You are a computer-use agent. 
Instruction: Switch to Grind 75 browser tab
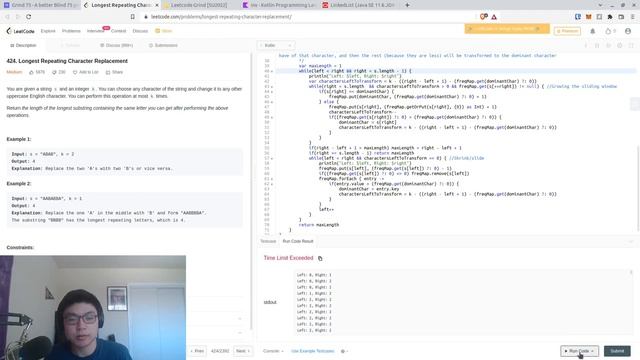point(40,5)
